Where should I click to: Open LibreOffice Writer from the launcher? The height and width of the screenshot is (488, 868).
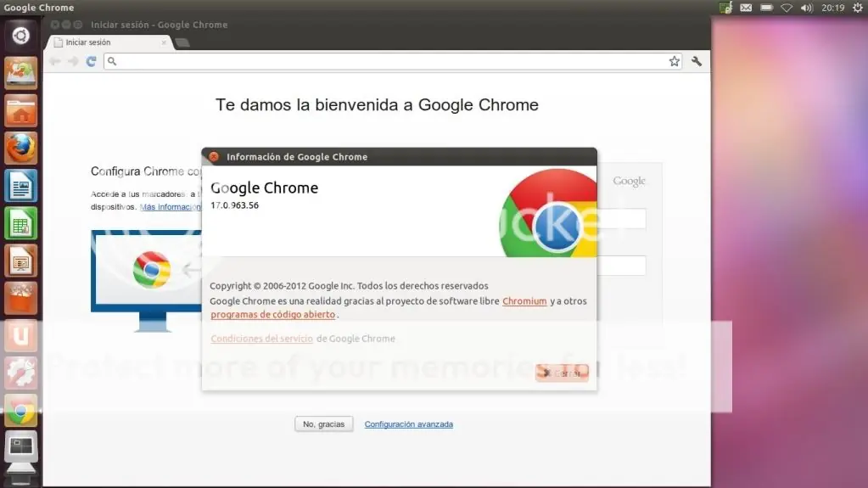point(21,186)
